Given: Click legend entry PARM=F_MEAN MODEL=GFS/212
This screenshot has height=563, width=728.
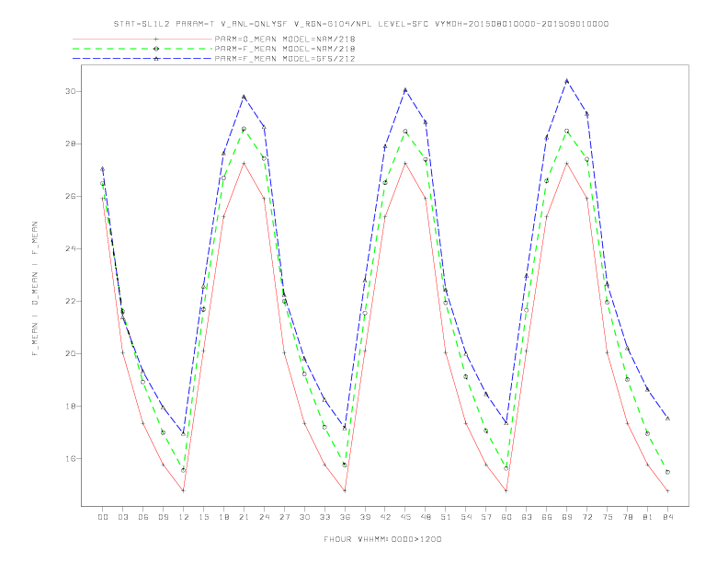Looking at the screenshot, I should coord(285,59).
